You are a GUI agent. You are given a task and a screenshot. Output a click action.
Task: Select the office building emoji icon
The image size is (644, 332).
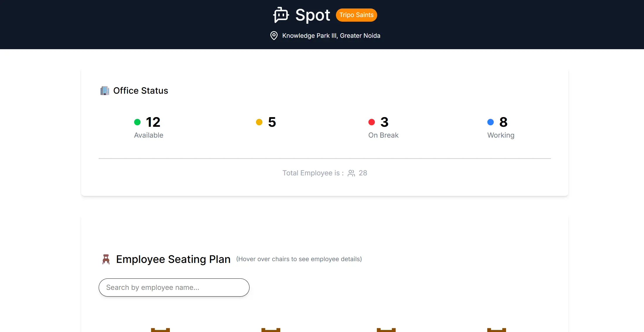pos(105,90)
